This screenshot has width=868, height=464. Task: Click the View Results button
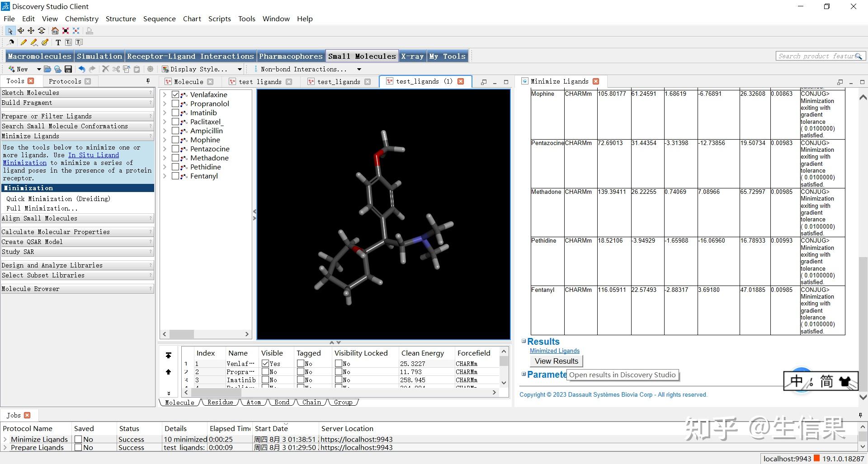tap(556, 361)
